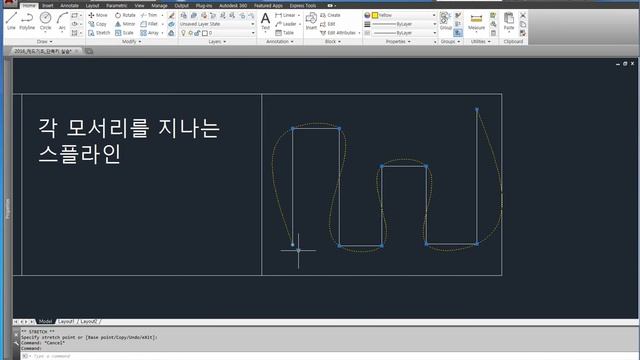Viewport: 640px width, 360px height.
Task: Click the Fillet tool
Action: (x=149, y=24)
